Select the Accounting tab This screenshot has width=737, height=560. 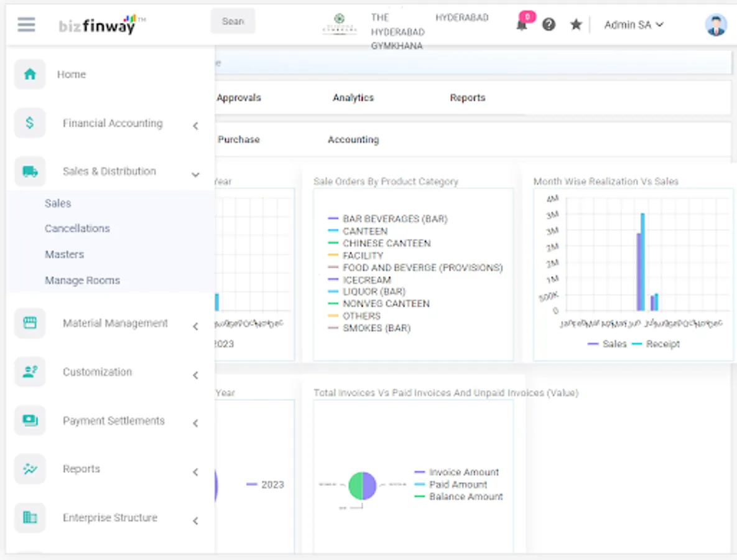tap(353, 139)
